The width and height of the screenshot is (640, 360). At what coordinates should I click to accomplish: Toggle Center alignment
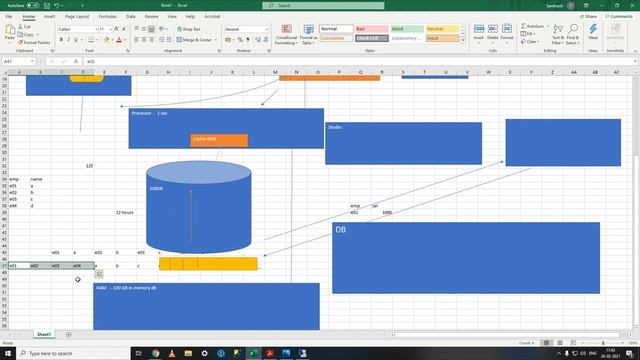pyautogui.click(x=144, y=40)
